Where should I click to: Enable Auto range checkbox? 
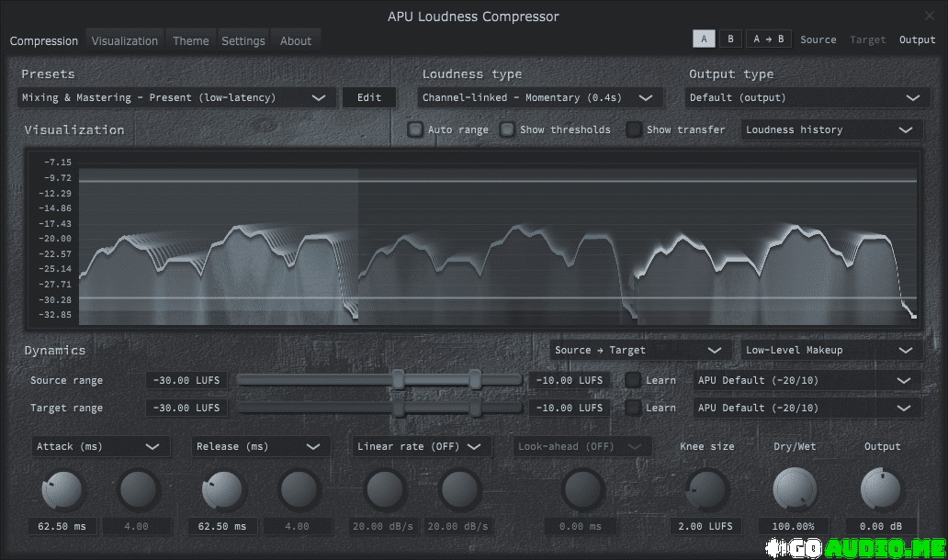click(415, 129)
